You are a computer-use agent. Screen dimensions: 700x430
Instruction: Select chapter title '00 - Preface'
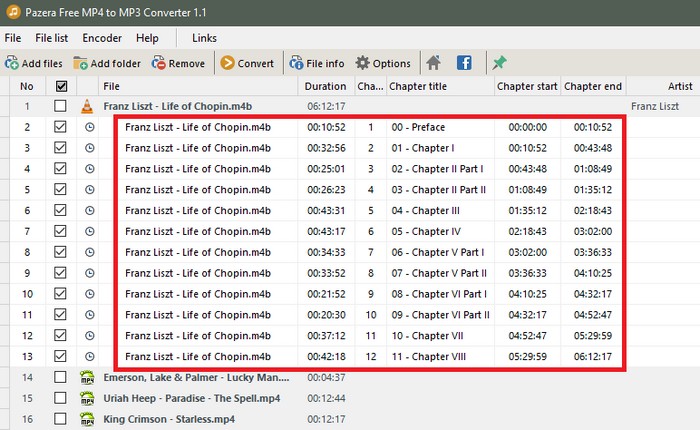pos(418,127)
